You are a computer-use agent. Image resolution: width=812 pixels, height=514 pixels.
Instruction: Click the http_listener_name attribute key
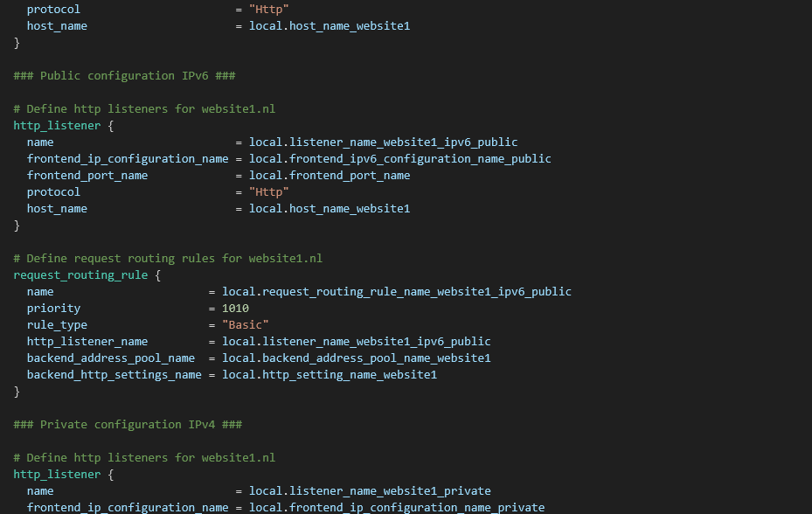pyautogui.click(x=87, y=342)
